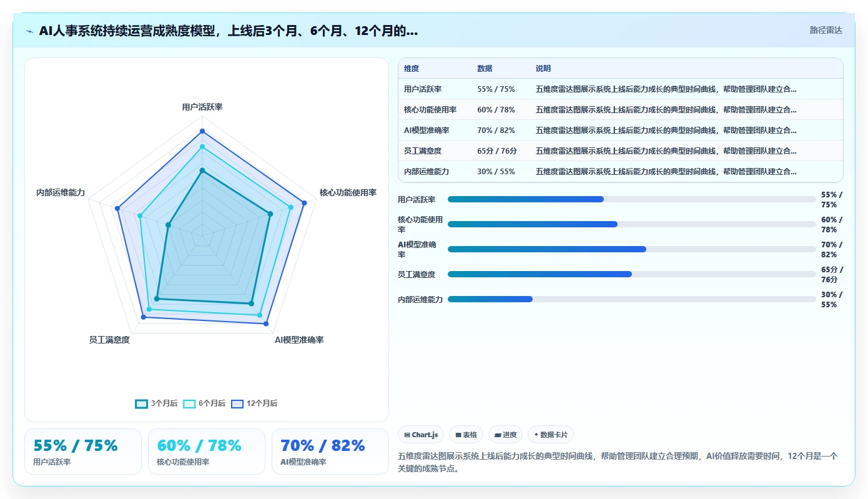Viewport: 868px width, 499px height.
Task: Select the AI模型准确率 table row
Action: 620,131
